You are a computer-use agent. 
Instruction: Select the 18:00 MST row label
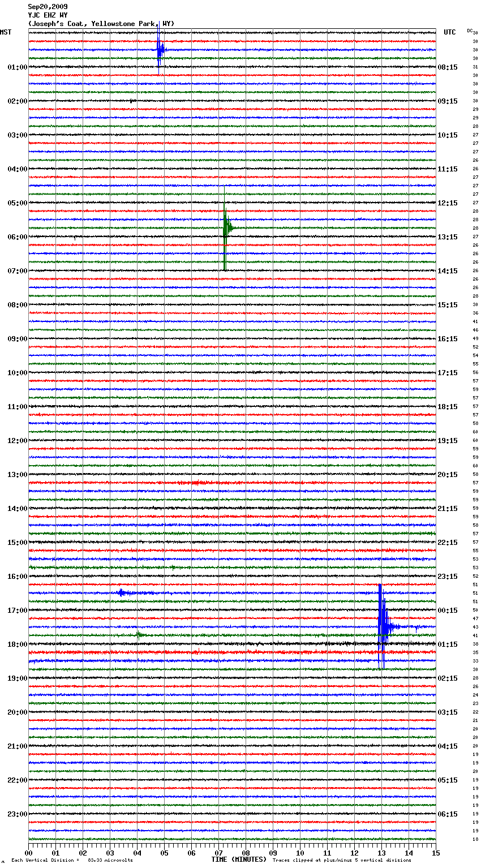[x=17, y=644]
